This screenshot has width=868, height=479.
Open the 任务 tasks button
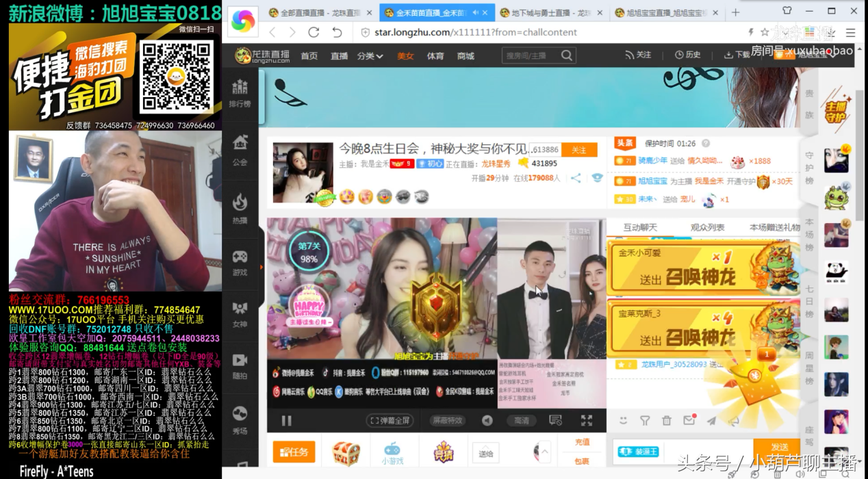pos(294,452)
